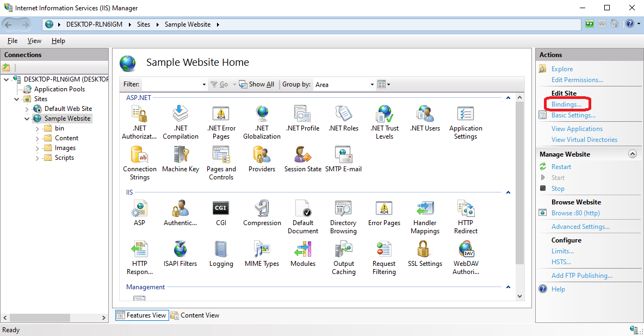Open the .NET Compilation feature
This screenshot has width=644, height=336.
(x=180, y=122)
